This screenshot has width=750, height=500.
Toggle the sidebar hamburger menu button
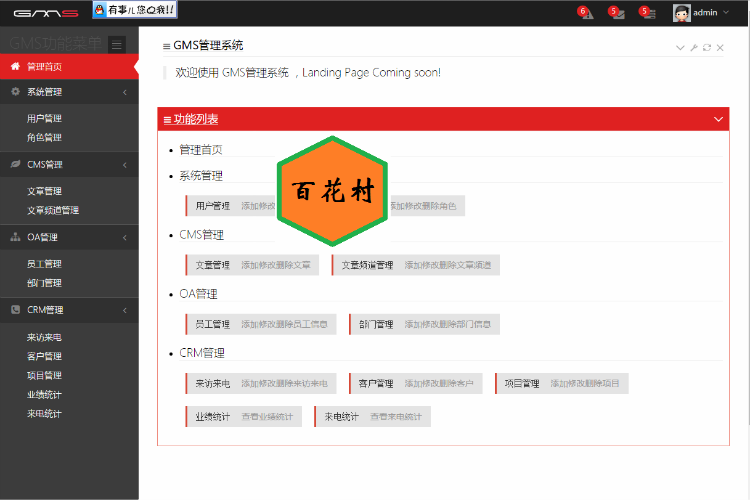(117, 45)
